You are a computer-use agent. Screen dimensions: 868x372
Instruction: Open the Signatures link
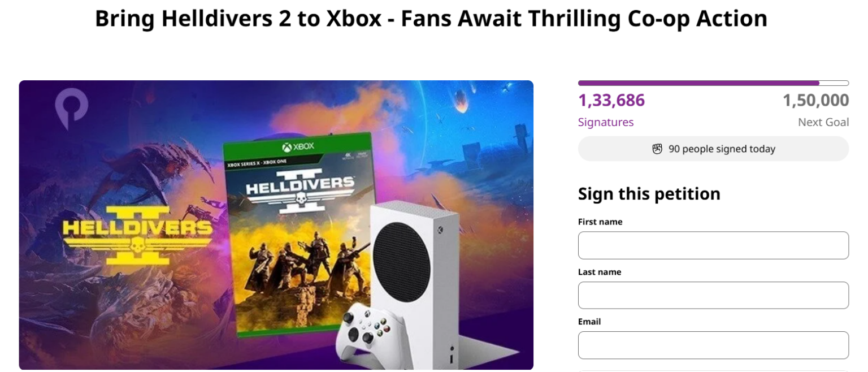tap(606, 122)
